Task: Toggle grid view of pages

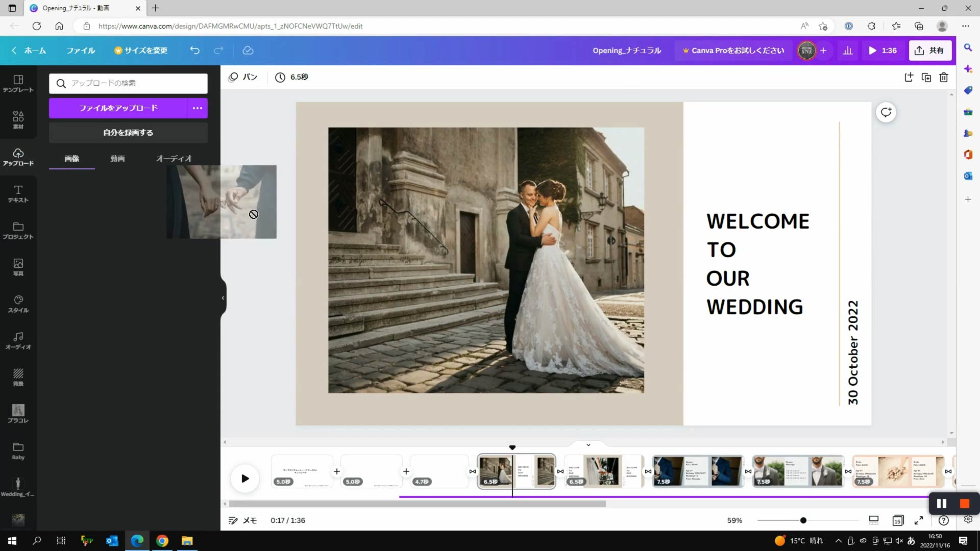Action: pyautogui.click(x=898, y=520)
